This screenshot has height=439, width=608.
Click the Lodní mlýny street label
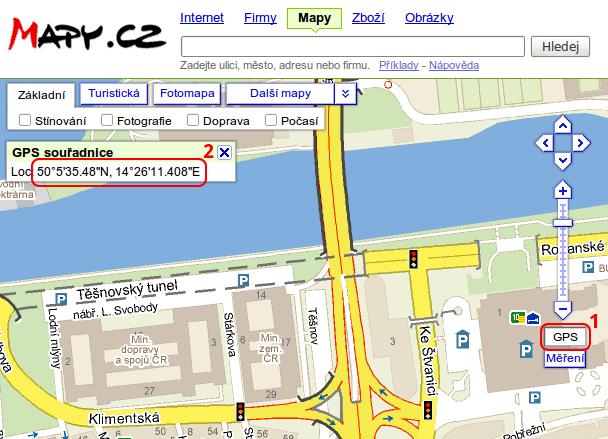click(x=53, y=339)
